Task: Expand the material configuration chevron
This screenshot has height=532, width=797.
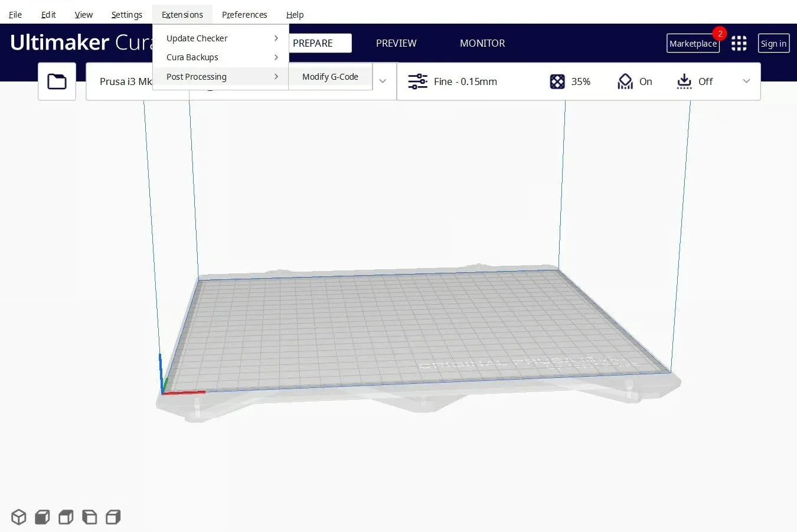Action: [x=383, y=81]
